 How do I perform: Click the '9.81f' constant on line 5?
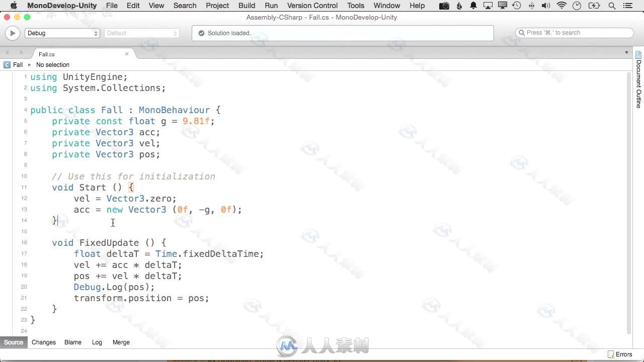pos(196,121)
